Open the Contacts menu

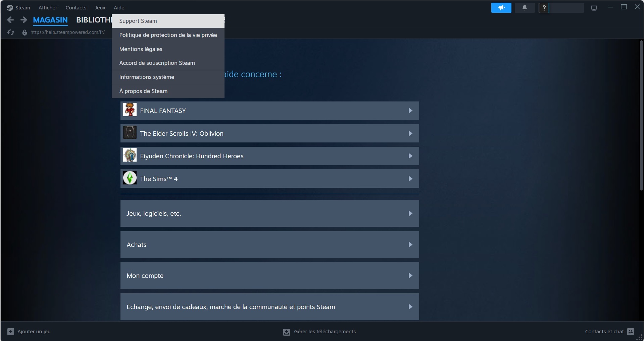pos(76,7)
